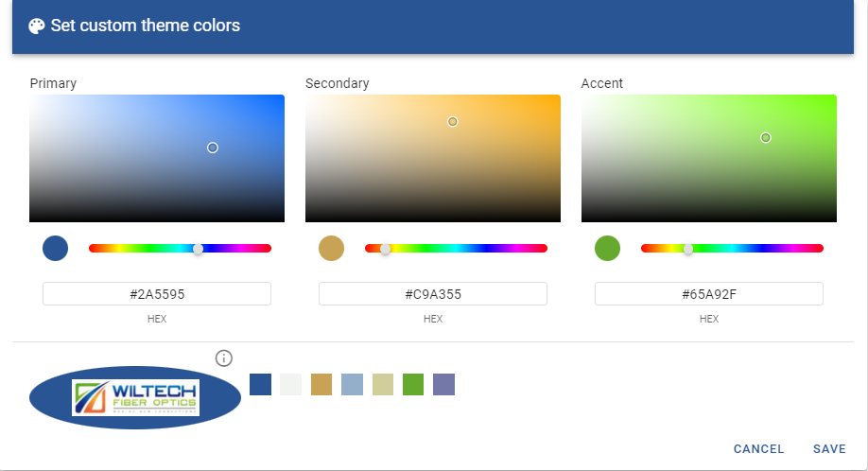Screen dimensions: 868x471
Task: Select the green suggested color swatch
Action: click(413, 384)
